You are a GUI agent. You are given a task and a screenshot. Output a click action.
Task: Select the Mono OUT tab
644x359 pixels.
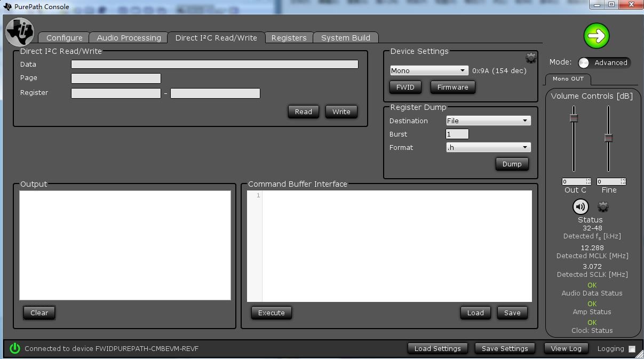(x=568, y=79)
